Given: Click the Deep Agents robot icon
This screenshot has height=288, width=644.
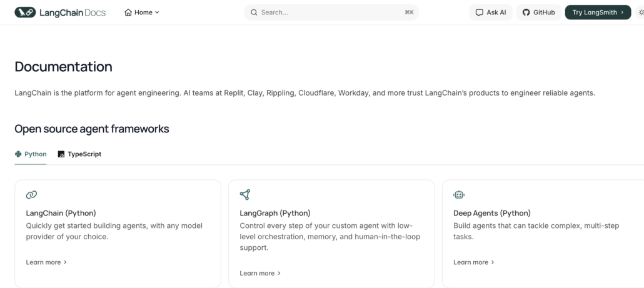Looking at the screenshot, I should point(459,195).
